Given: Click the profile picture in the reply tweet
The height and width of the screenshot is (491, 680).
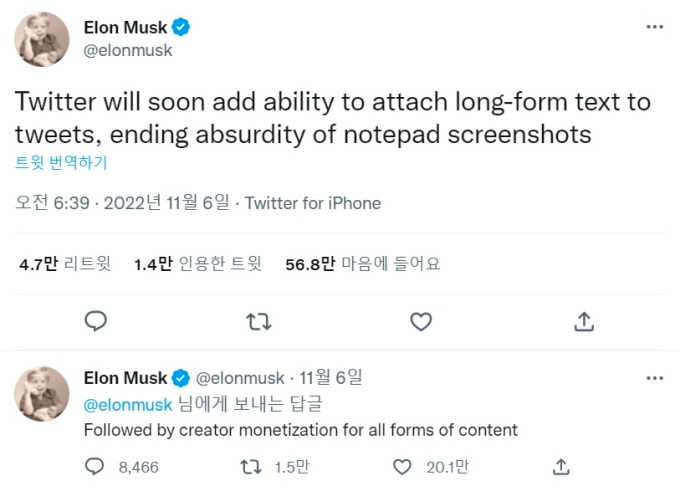Looking at the screenshot, I should (42, 394).
